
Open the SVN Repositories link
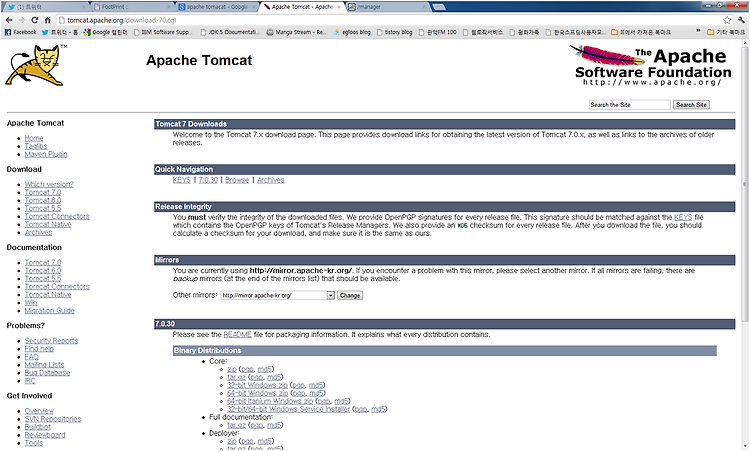(53, 418)
